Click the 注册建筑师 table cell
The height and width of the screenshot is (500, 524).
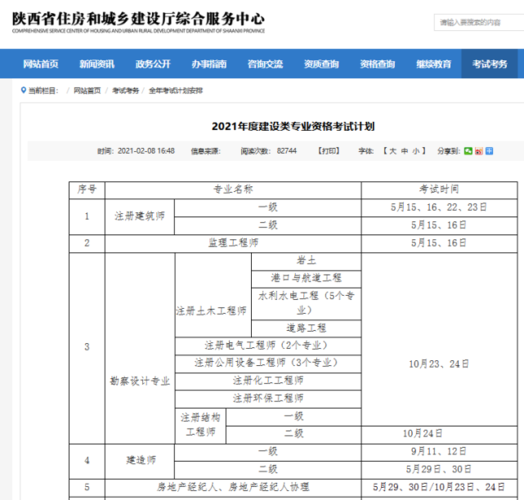140,217
